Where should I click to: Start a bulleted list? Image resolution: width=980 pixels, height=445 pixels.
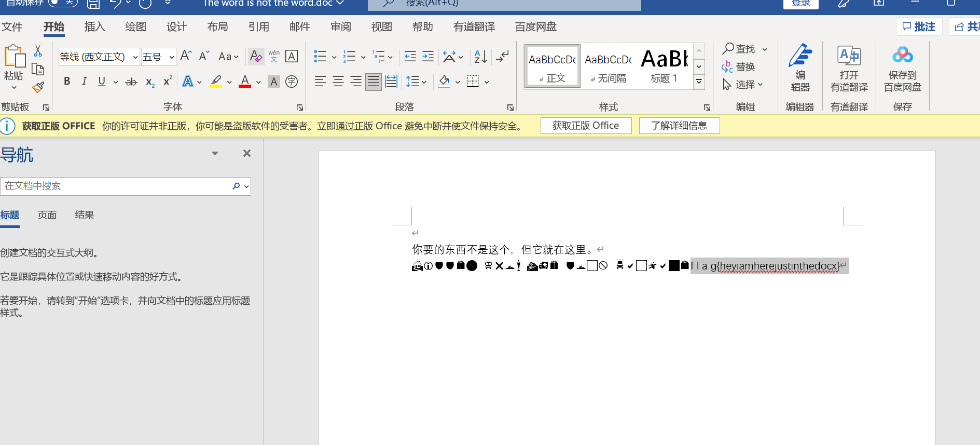pos(320,56)
